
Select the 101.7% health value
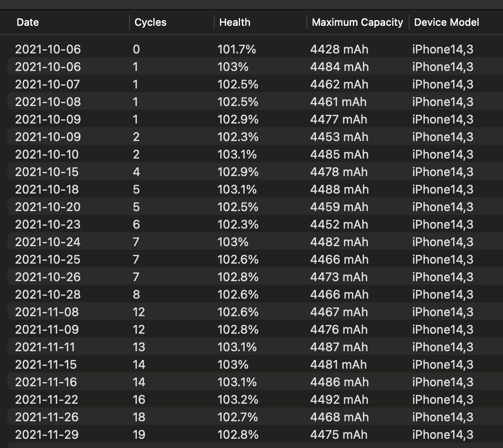tap(237, 49)
